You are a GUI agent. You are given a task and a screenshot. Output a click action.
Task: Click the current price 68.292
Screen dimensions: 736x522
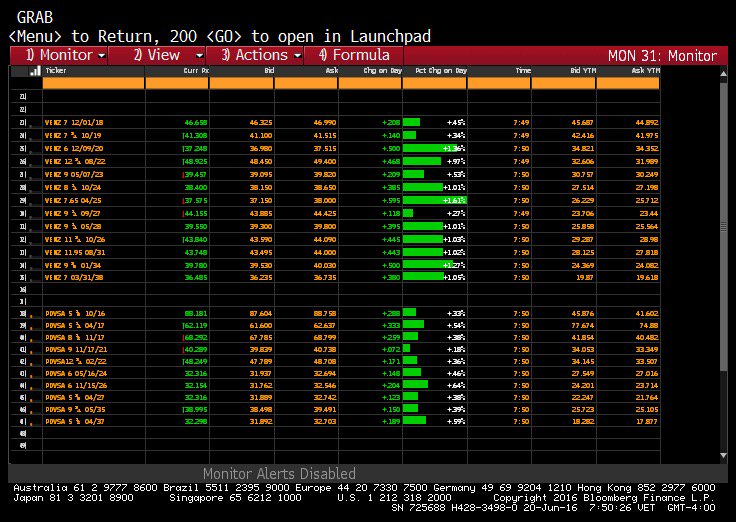click(195, 338)
